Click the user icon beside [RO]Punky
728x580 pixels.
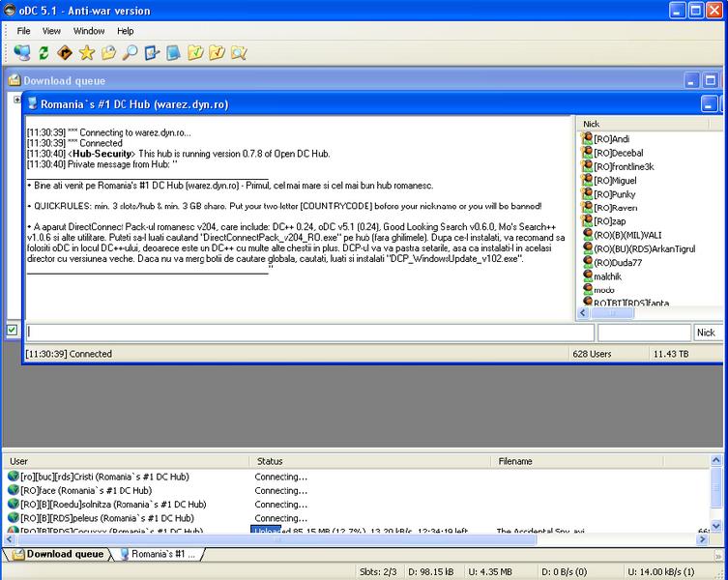tap(587, 193)
